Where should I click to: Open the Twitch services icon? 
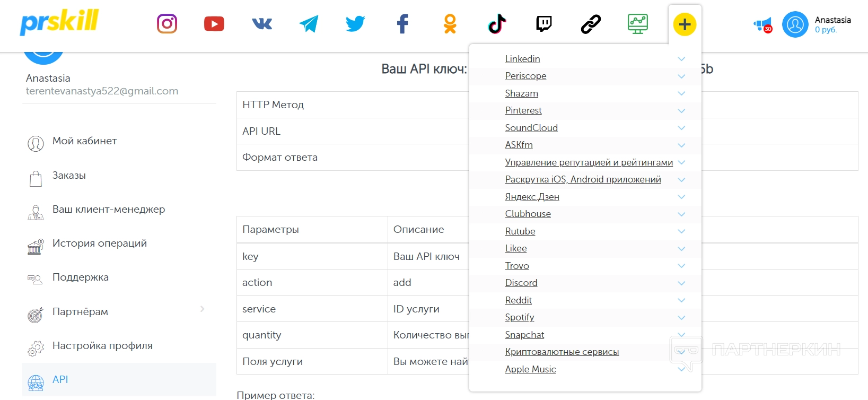544,24
